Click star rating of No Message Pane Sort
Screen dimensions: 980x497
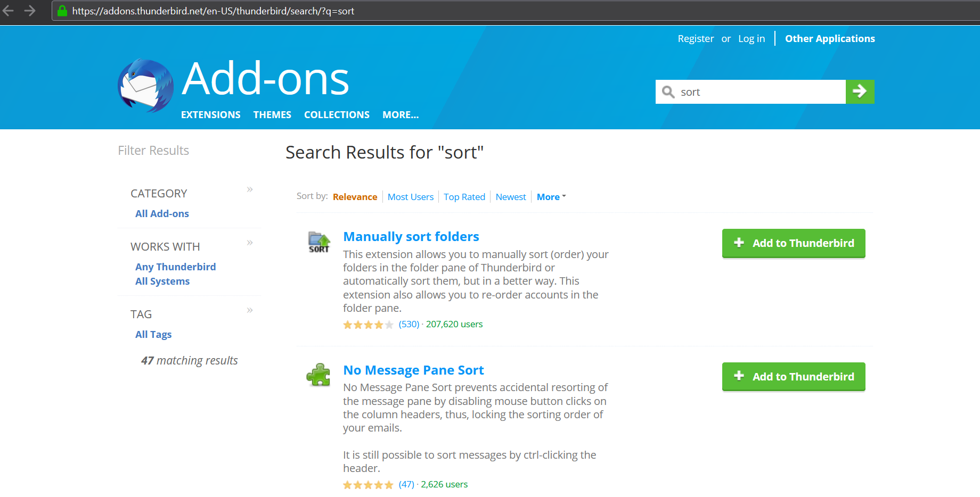368,485
